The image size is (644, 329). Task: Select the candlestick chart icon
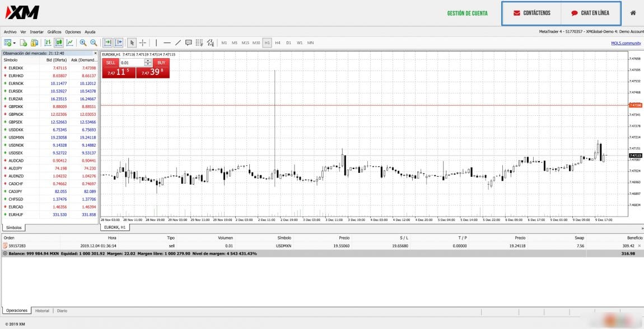click(x=59, y=43)
